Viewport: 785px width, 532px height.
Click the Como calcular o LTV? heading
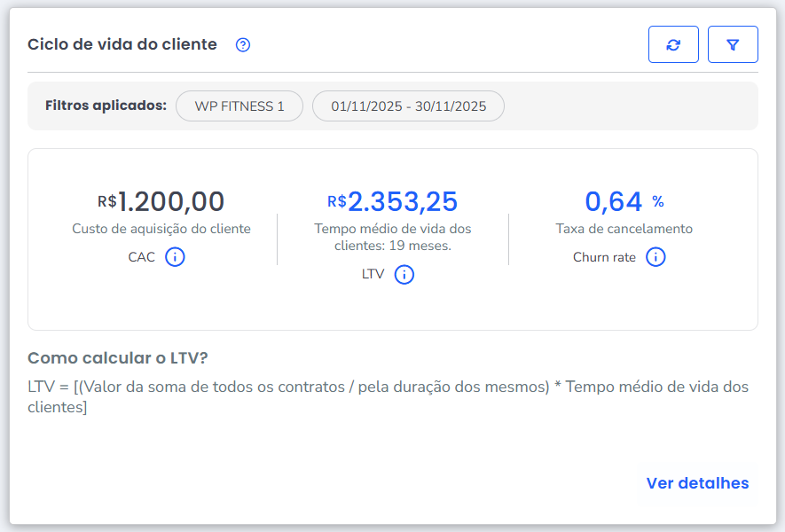pos(118,358)
